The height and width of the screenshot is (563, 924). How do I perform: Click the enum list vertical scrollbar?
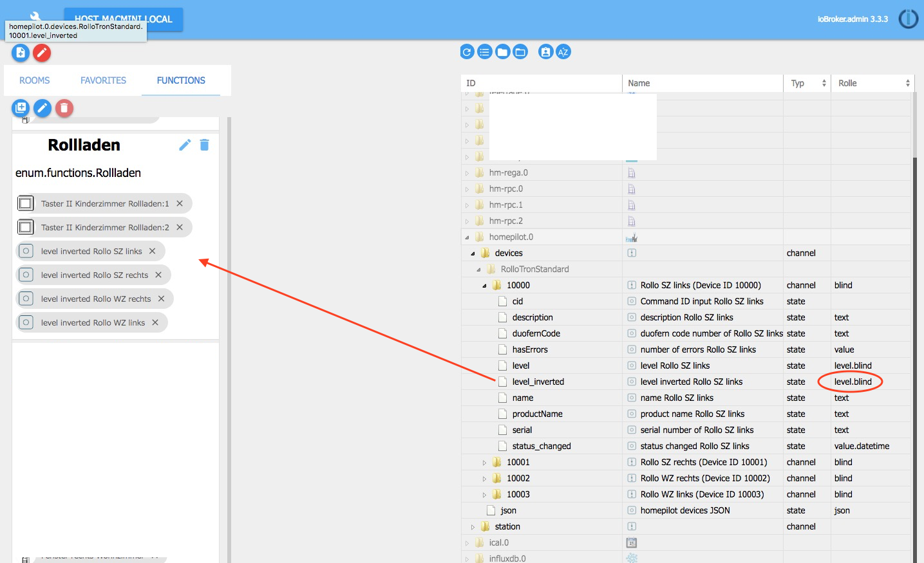(229, 340)
